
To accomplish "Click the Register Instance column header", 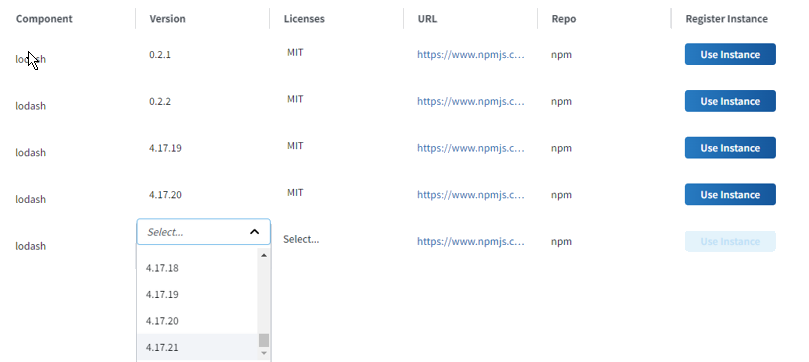I will [726, 19].
